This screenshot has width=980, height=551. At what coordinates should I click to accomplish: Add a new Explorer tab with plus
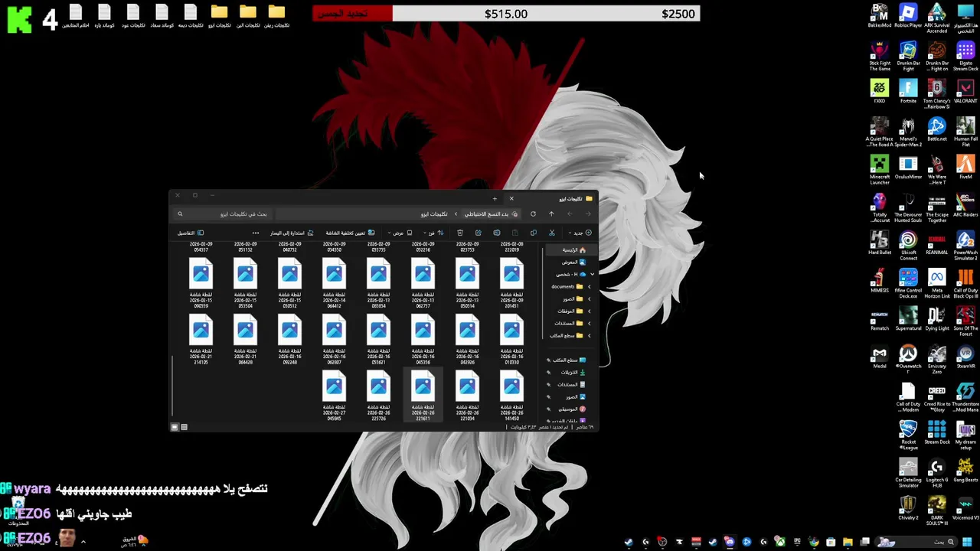[x=495, y=199]
